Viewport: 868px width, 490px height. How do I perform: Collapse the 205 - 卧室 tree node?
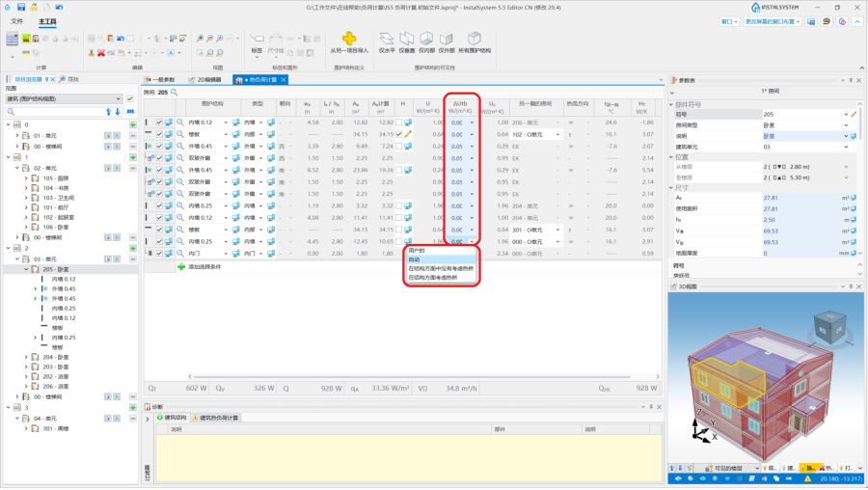coord(24,269)
